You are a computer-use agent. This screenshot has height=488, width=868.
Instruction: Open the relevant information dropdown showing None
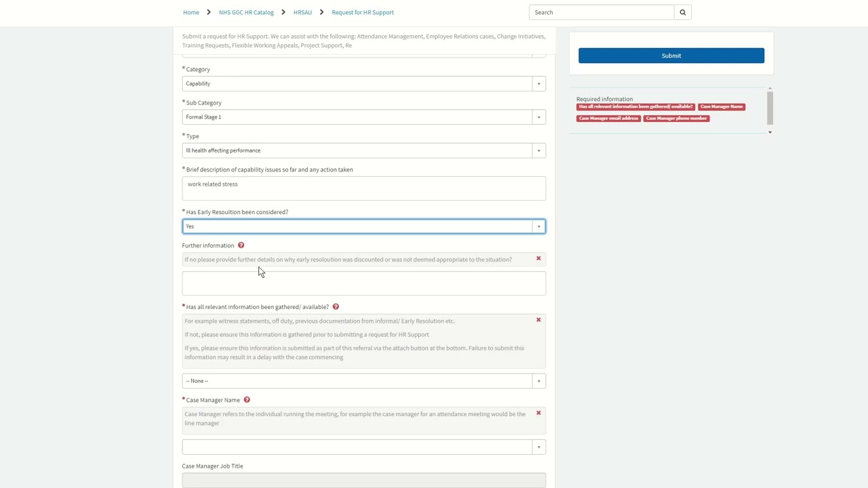click(x=363, y=381)
